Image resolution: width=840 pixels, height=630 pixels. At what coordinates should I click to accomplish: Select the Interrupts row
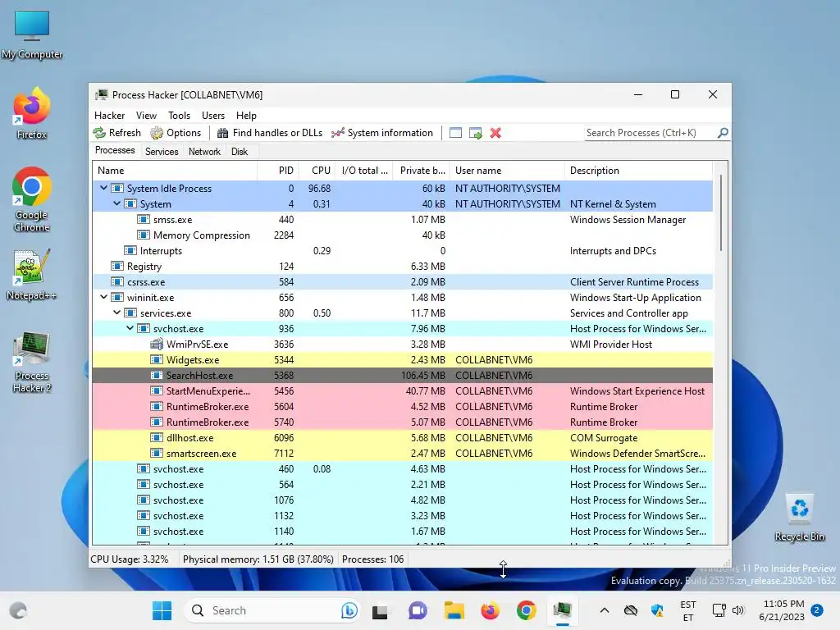[x=402, y=251]
